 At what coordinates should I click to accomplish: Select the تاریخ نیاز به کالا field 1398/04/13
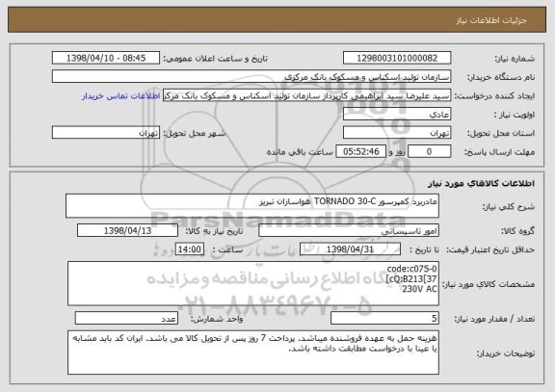click(x=127, y=230)
